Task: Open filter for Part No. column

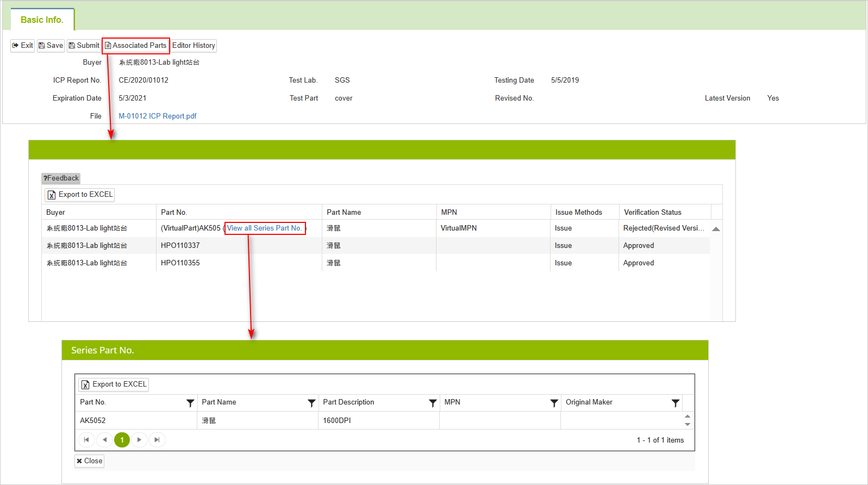Action: [190, 403]
